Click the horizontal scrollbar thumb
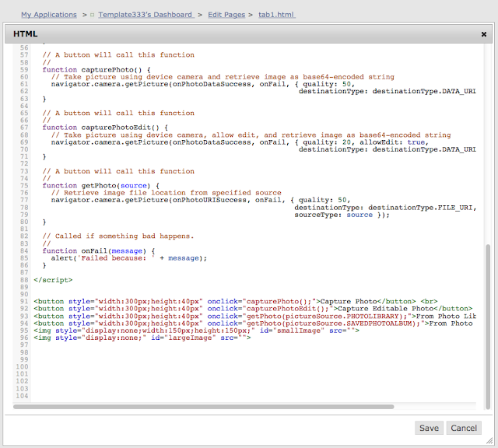 [203, 407]
